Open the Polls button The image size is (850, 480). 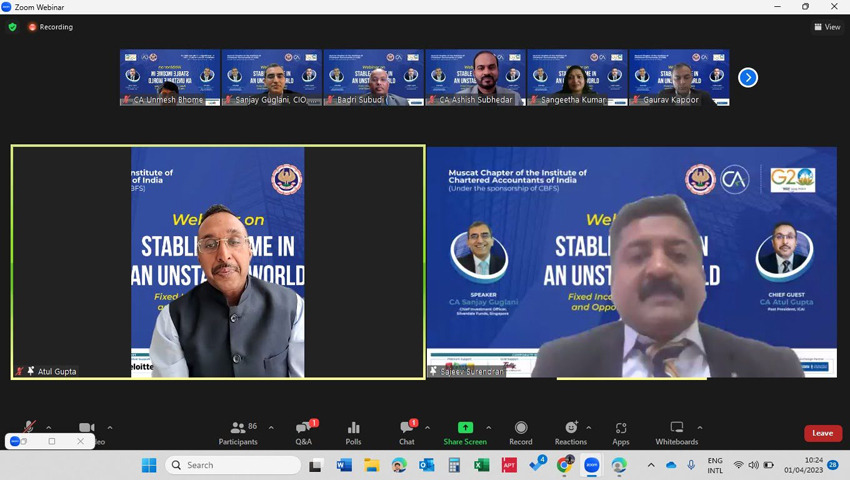click(353, 431)
